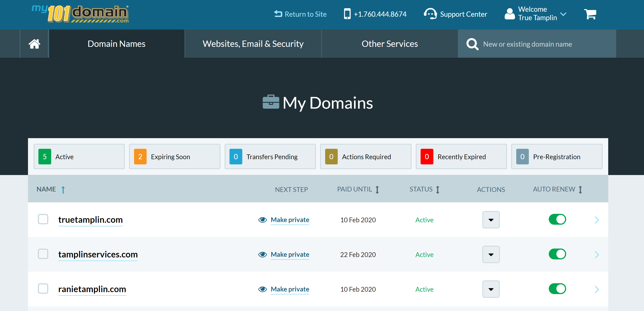
Task: Click the Return to Site arrow icon
Action: click(278, 14)
